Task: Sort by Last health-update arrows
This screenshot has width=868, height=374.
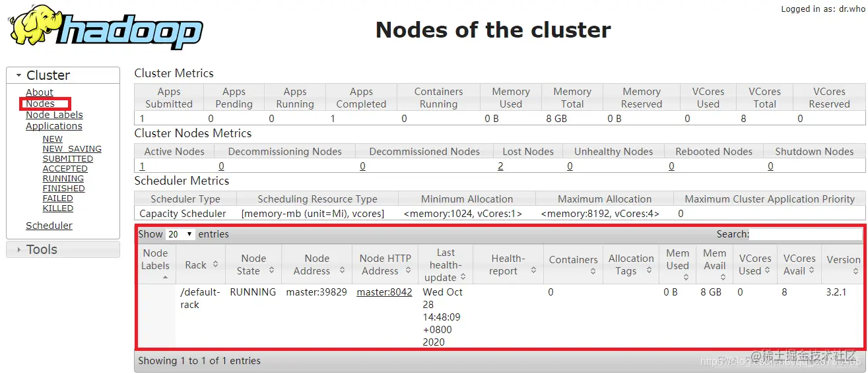Action: (463, 278)
